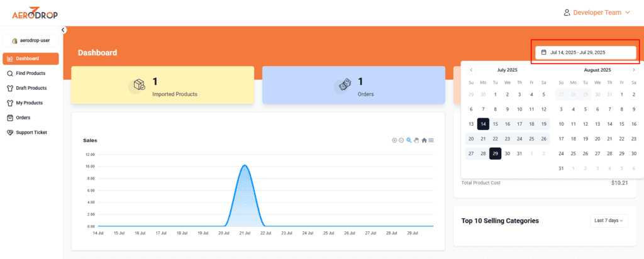Open the Support Ticket page
The height and width of the screenshot is (259, 644).
tap(31, 132)
